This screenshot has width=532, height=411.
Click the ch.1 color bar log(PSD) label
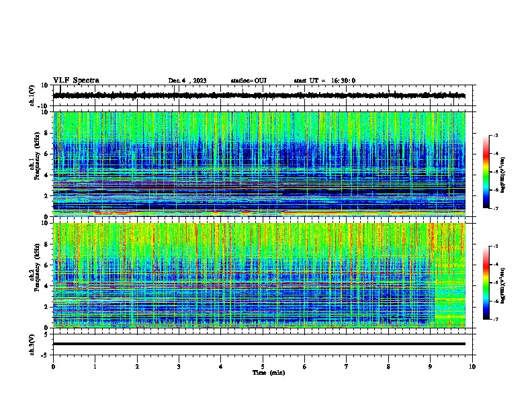coord(502,175)
